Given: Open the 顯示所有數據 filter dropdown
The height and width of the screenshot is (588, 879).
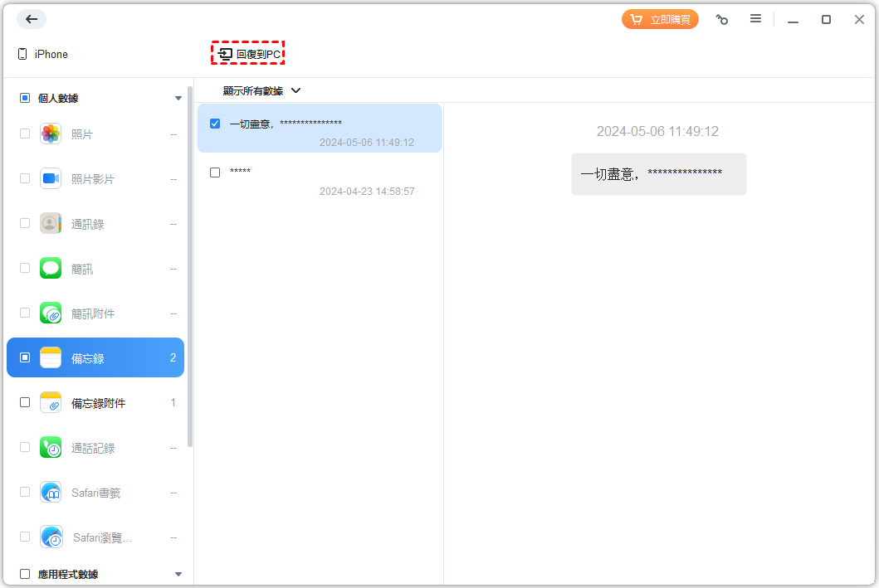Looking at the screenshot, I should tap(261, 90).
